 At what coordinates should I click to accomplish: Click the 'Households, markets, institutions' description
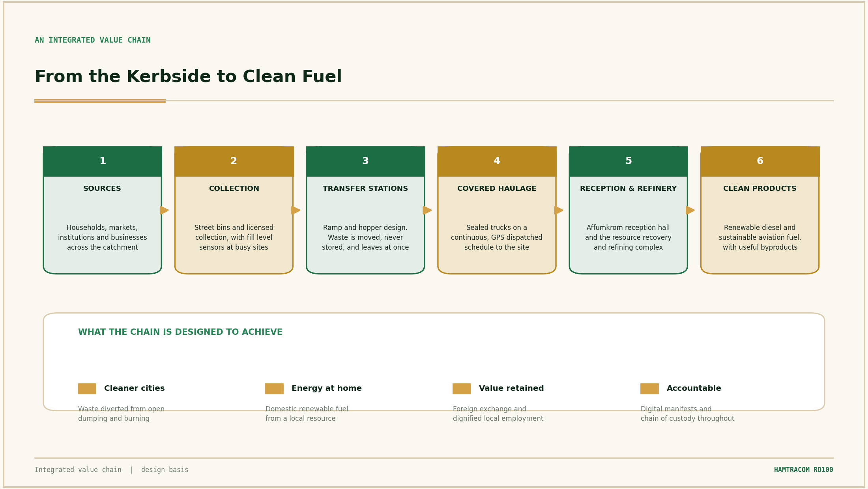coord(103,238)
